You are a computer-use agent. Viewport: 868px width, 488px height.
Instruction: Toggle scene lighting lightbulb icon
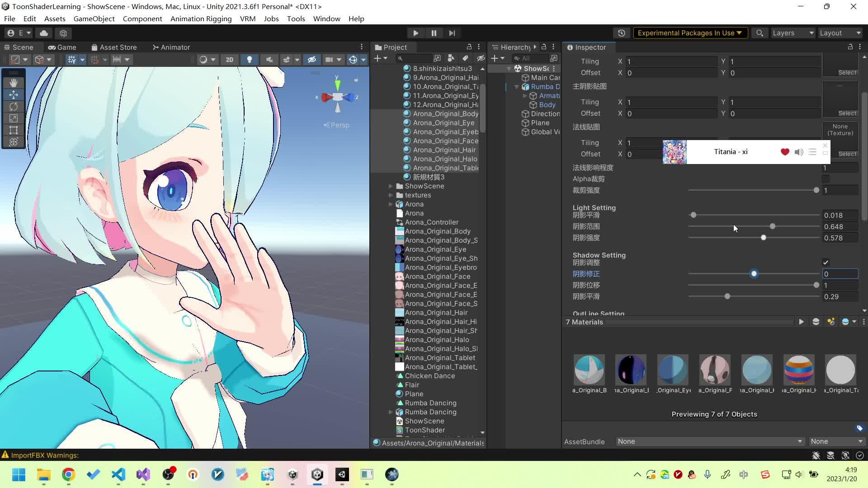tap(249, 60)
